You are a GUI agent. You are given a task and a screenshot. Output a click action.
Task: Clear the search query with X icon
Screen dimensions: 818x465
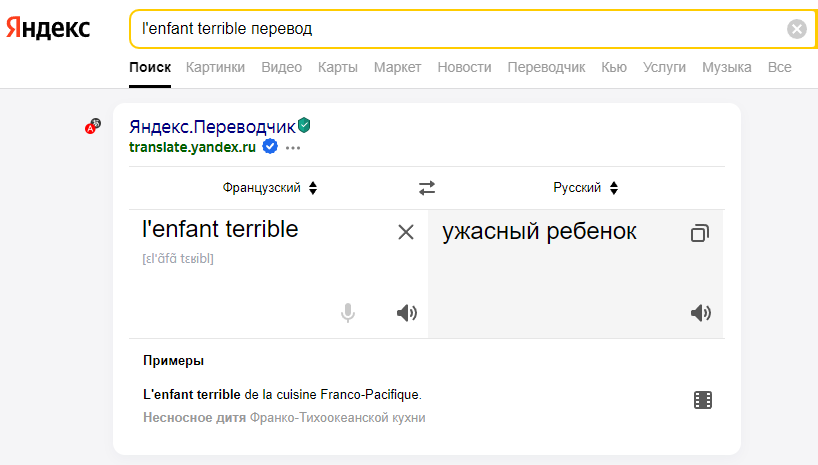(797, 29)
